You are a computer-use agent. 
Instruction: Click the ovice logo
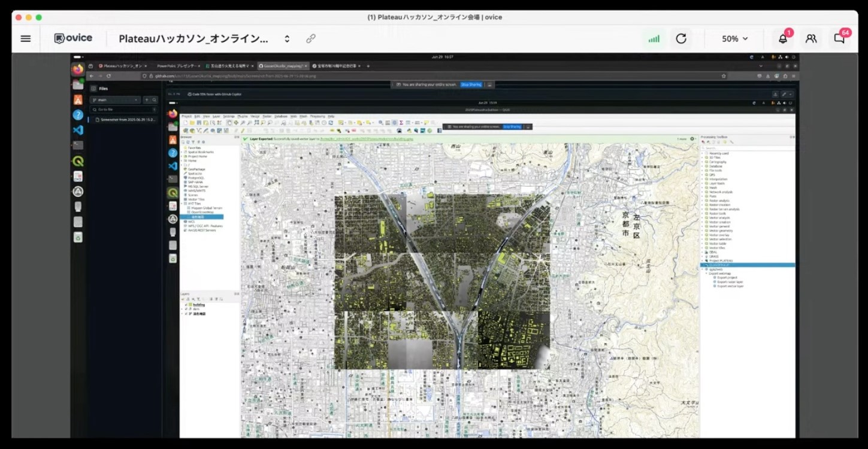point(73,38)
